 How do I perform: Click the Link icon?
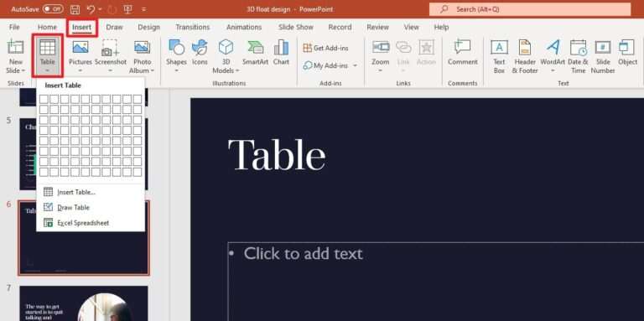403,47
